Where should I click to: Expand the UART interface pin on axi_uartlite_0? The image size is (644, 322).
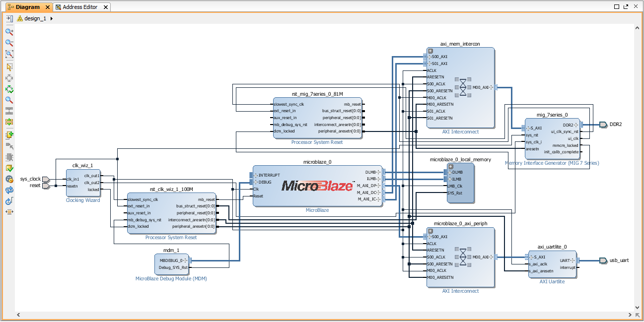(x=573, y=260)
